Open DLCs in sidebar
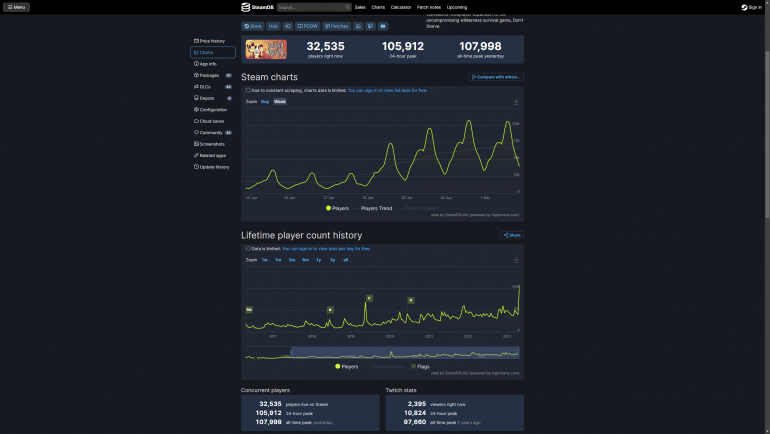 tap(213, 87)
